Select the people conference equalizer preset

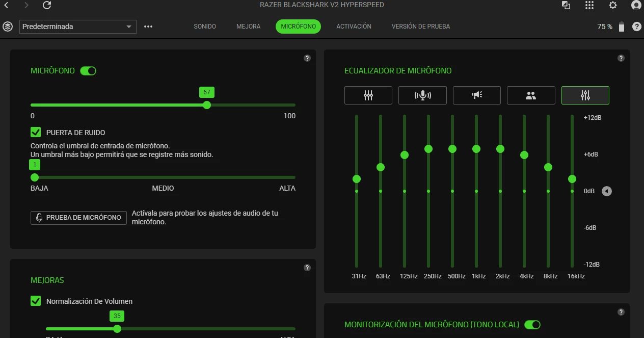coord(531,95)
